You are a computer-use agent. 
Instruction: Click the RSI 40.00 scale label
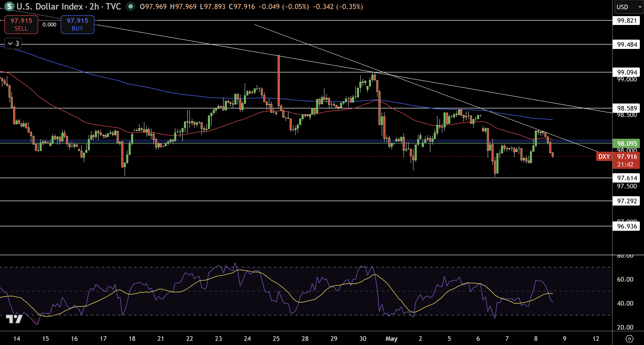(x=625, y=303)
